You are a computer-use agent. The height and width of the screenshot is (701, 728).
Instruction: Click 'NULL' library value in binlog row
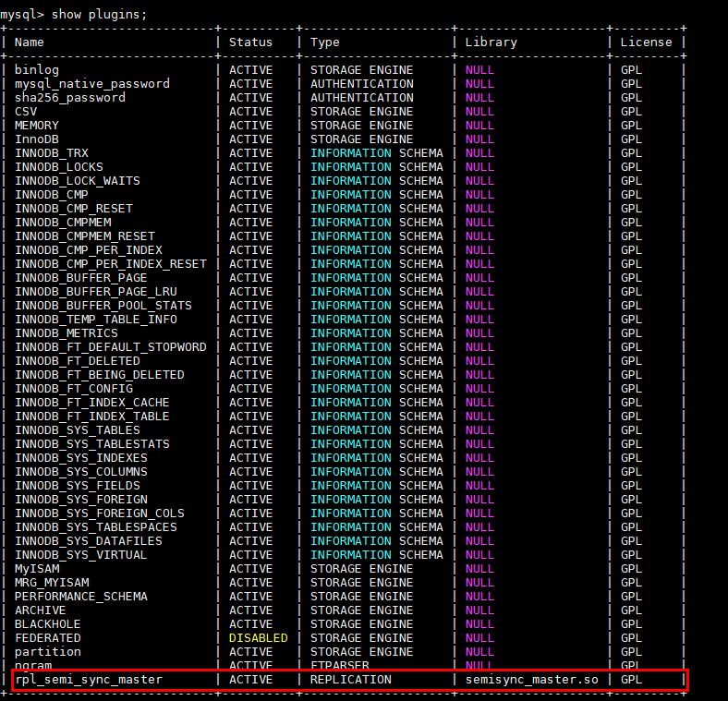click(x=480, y=70)
